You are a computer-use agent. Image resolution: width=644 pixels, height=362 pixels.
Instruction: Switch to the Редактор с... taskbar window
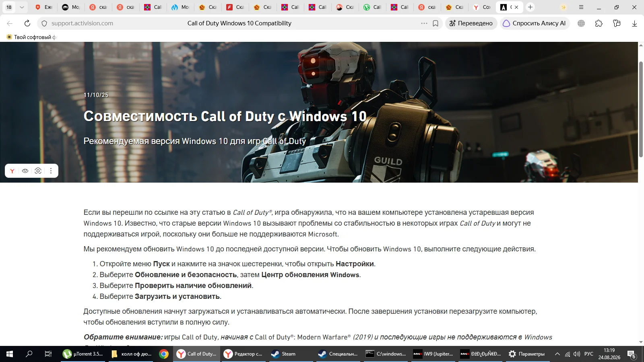point(244,354)
